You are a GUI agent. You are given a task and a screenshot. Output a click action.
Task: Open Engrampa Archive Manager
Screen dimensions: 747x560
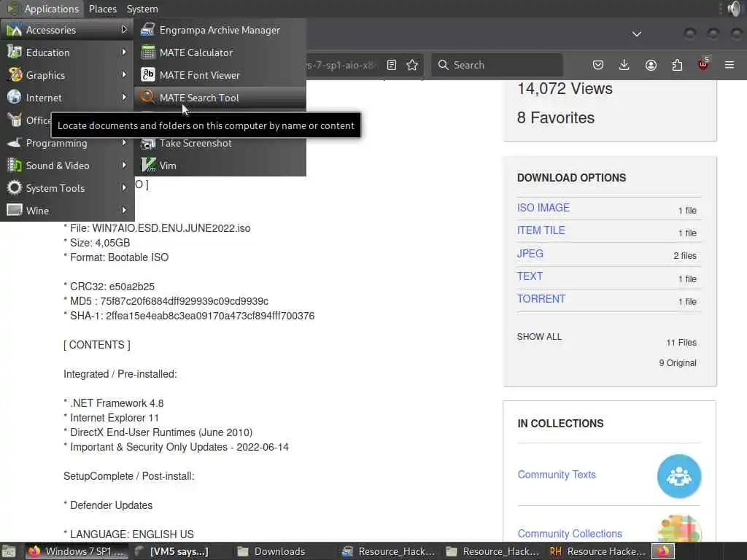click(x=220, y=30)
